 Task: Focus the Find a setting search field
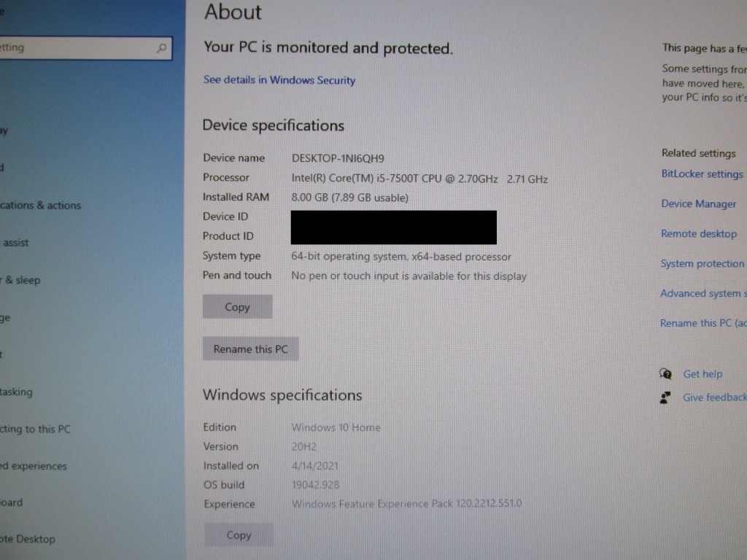pyautogui.click(x=86, y=48)
